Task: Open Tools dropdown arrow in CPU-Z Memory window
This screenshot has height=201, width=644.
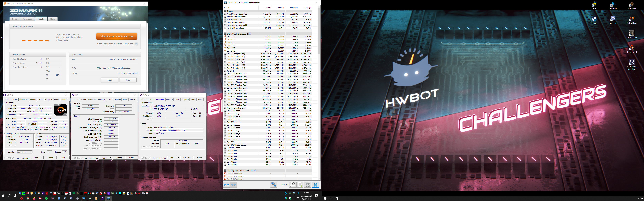Action: [x=111, y=158]
